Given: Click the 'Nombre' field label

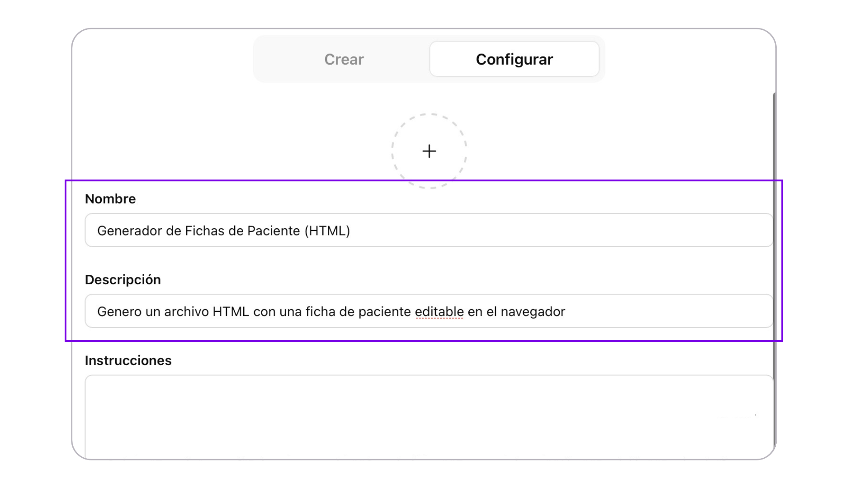Looking at the screenshot, I should point(110,199).
